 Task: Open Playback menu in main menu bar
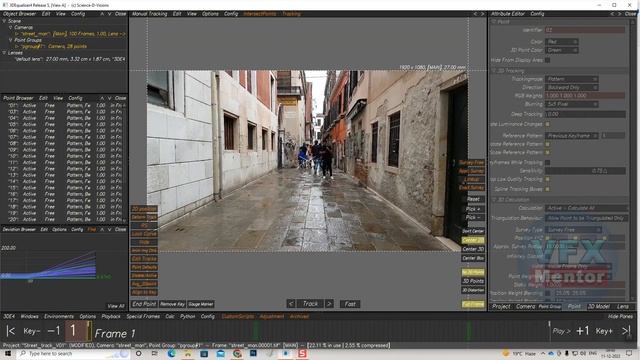pos(111,316)
